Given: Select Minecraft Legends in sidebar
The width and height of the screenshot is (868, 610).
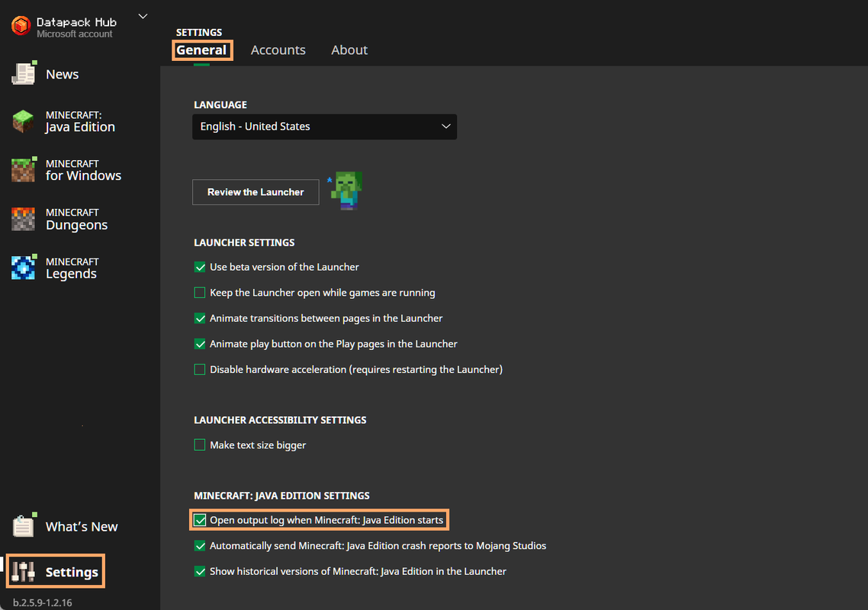Looking at the screenshot, I should [x=72, y=268].
